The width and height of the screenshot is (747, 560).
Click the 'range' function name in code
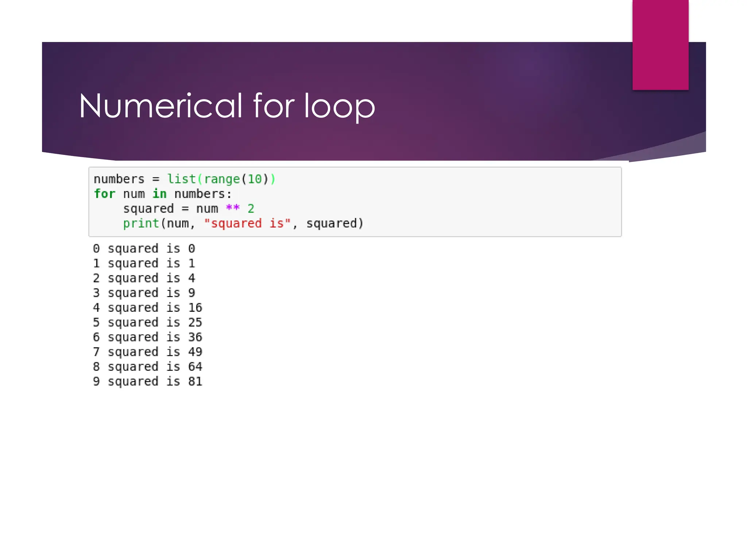pos(222,179)
